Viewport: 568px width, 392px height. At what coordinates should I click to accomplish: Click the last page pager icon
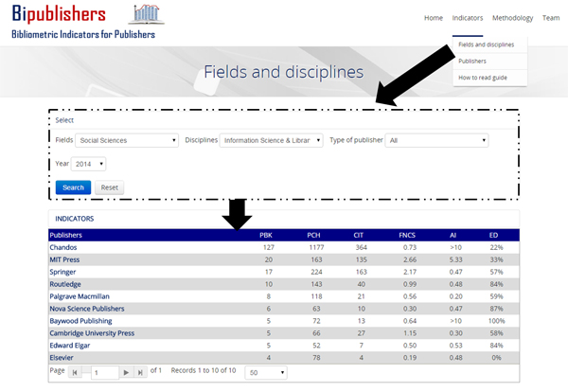(140, 372)
